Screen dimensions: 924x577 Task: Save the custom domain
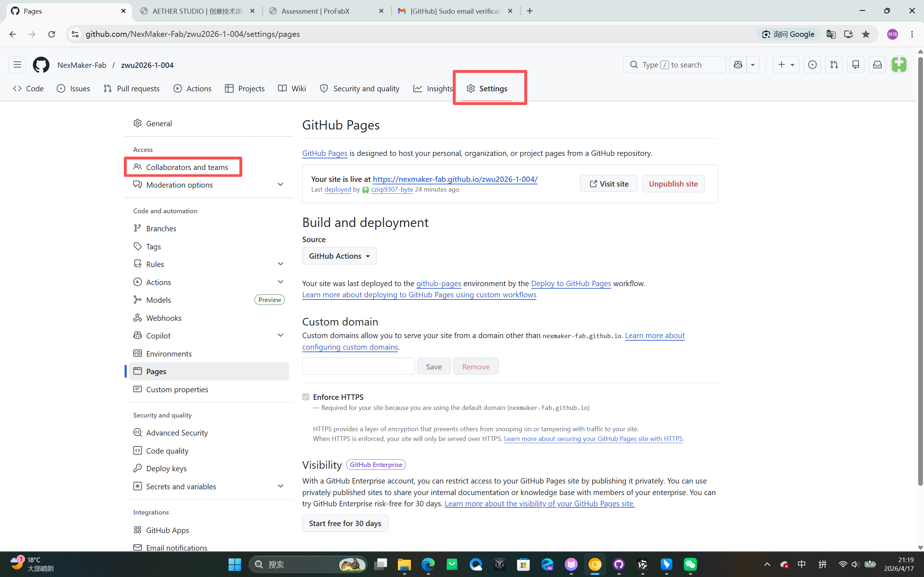434,366
